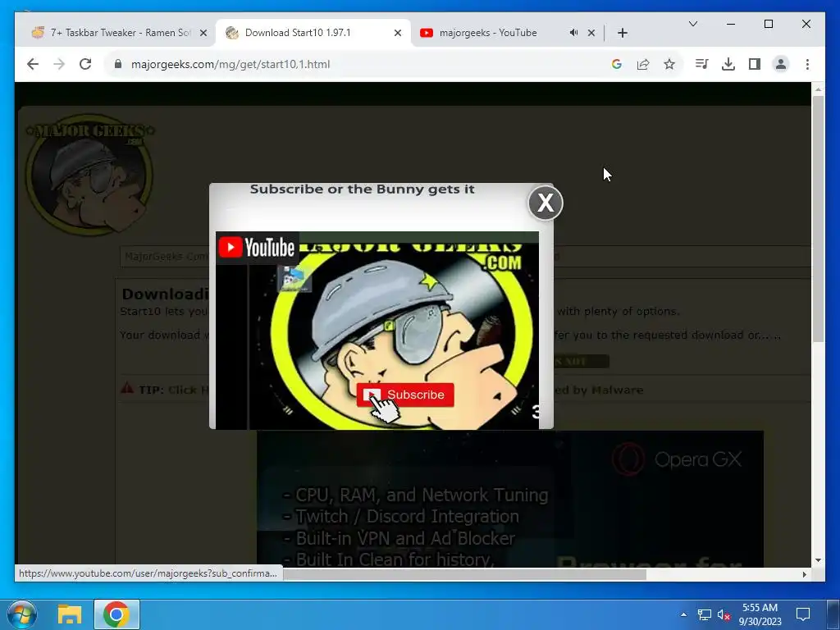Reload the current page

(x=85, y=64)
